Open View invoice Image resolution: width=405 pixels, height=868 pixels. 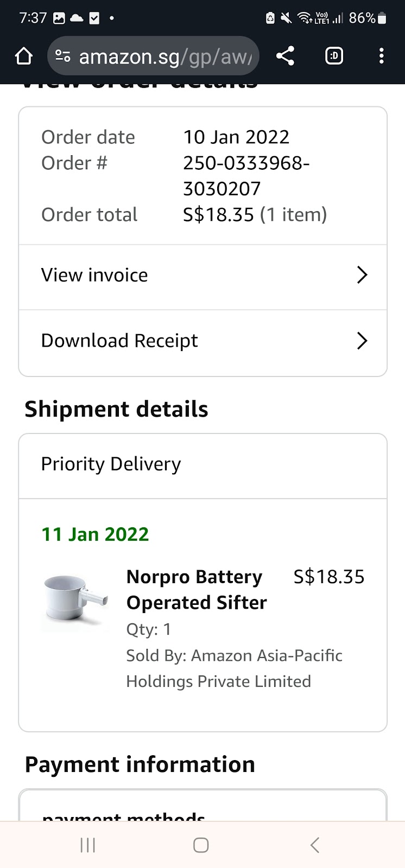[x=95, y=276]
